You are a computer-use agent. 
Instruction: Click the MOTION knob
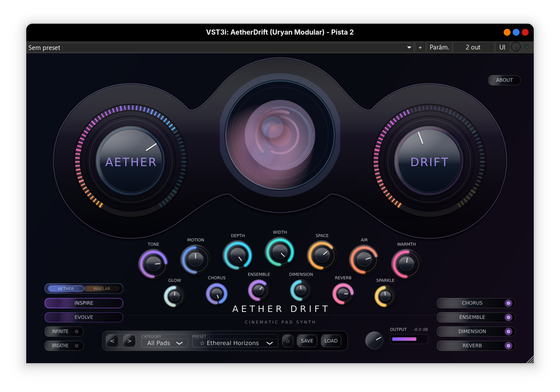coord(195,259)
